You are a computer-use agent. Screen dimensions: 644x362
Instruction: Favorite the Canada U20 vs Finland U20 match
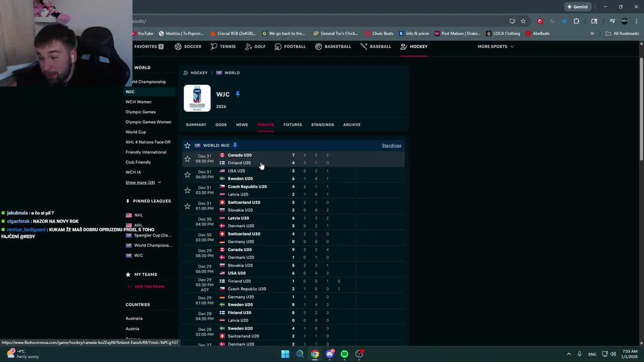coord(187,159)
